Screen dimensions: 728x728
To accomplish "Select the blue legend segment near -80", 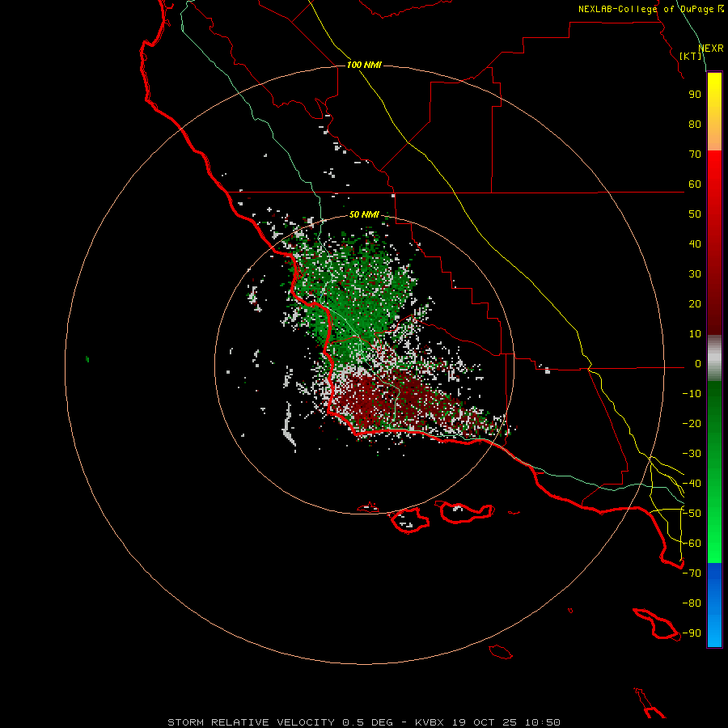I will (714, 603).
